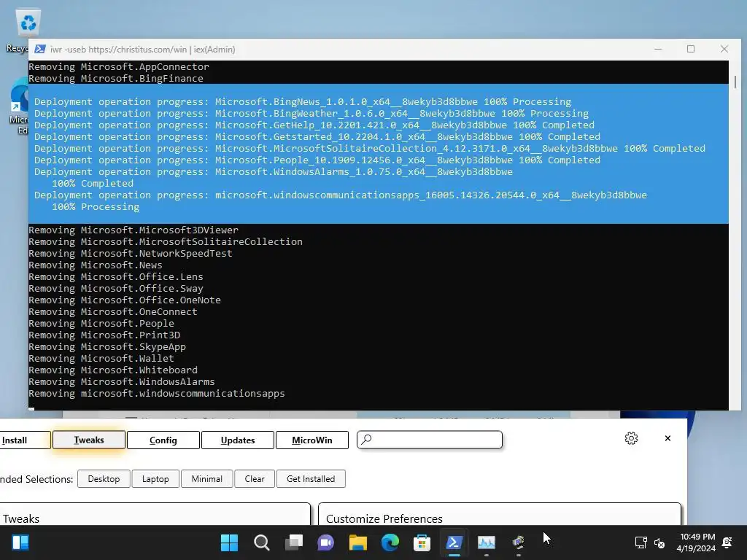Switch to the Tweaks tab
This screenshot has height=560, width=747.
pos(88,440)
